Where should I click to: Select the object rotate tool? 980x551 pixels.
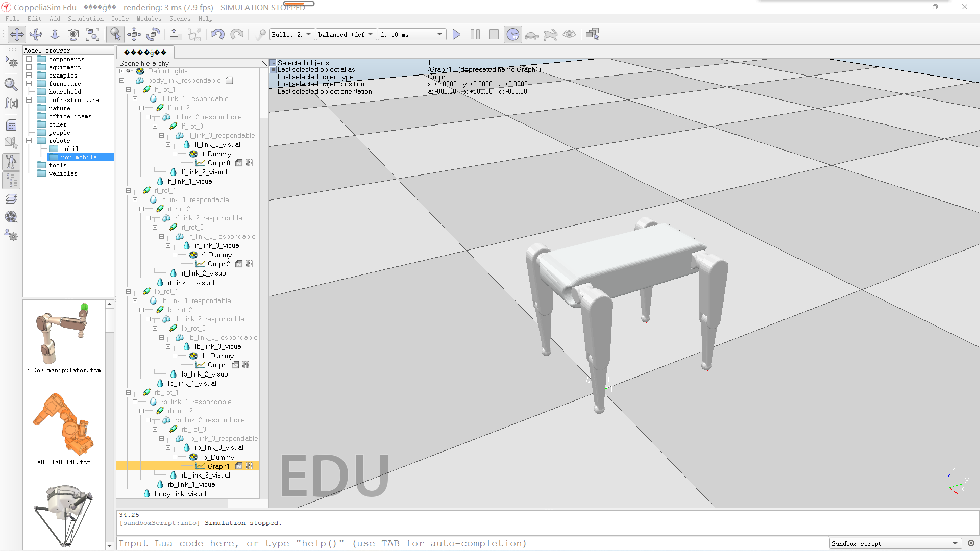pyautogui.click(x=153, y=34)
